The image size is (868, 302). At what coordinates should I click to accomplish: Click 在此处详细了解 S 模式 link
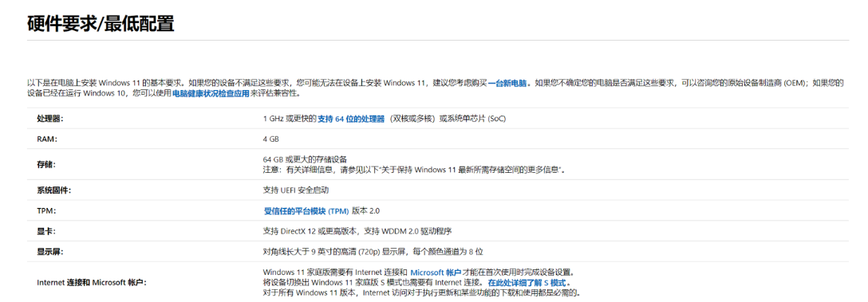(x=527, y=283)
